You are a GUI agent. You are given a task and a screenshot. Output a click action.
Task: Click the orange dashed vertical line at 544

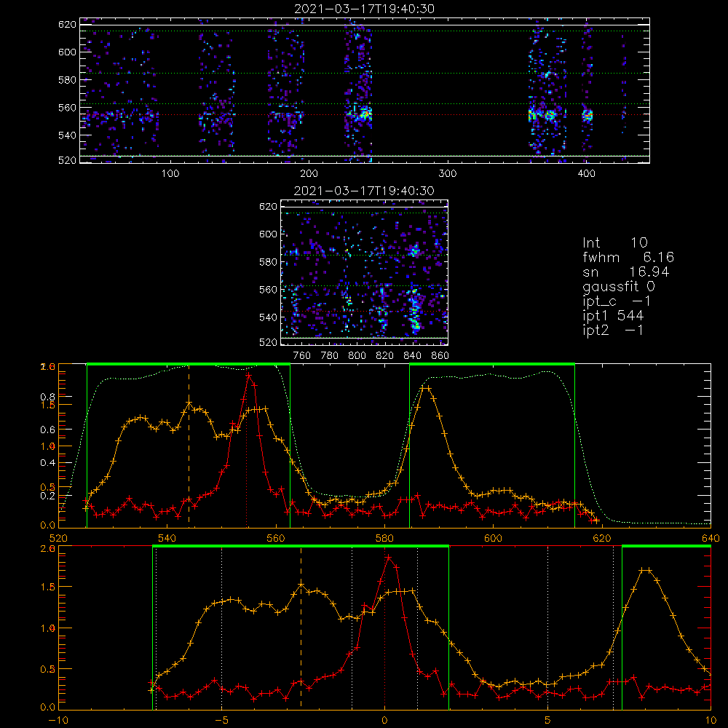tap(189, 446)
